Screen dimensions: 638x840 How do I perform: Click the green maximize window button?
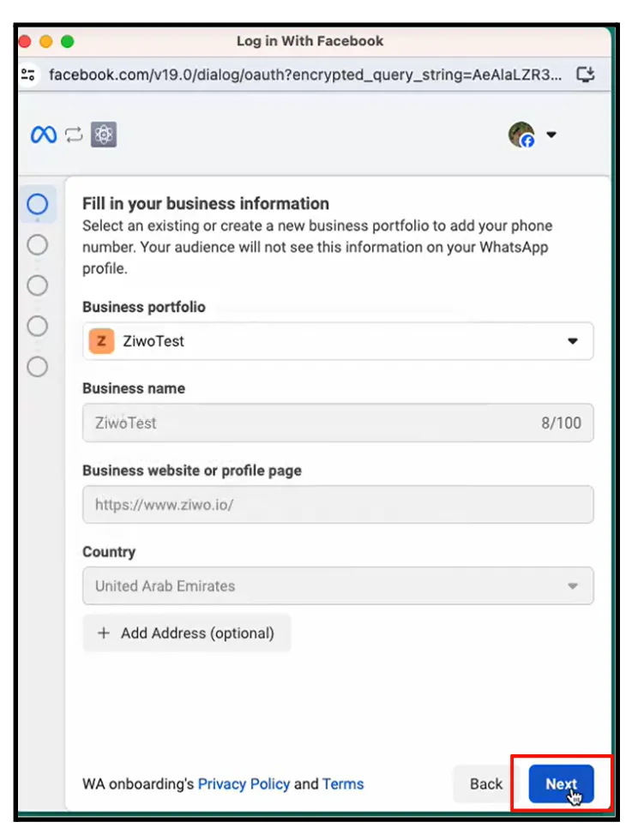point(68,41)
